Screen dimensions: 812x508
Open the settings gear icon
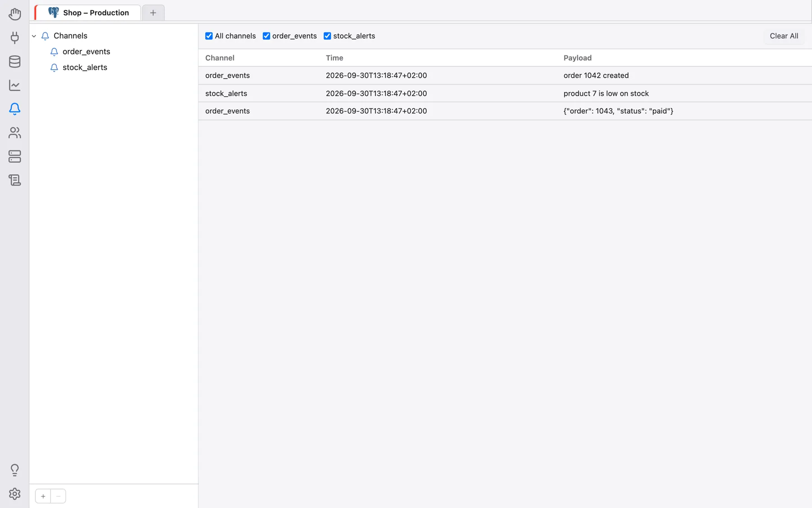click(x=14, y=494)
